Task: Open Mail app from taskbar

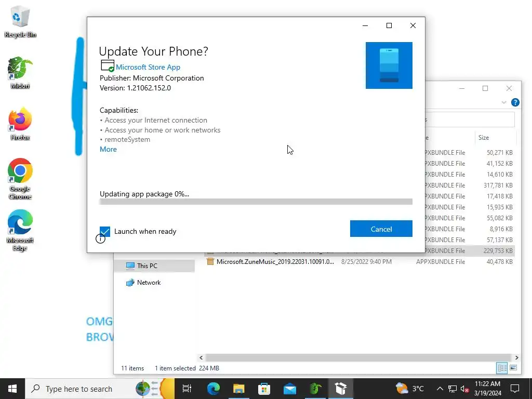Action: (290, 389)
